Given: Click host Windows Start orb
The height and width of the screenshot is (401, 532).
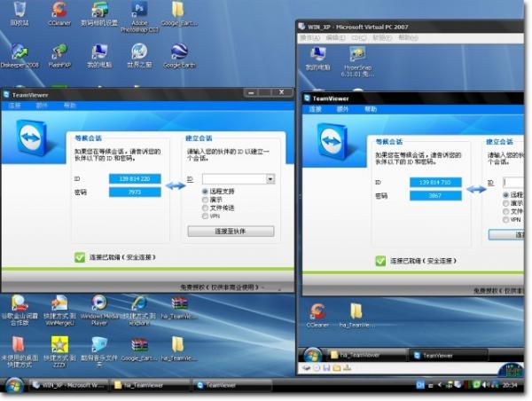Looking at the screenshot, I should click(14, 386).
